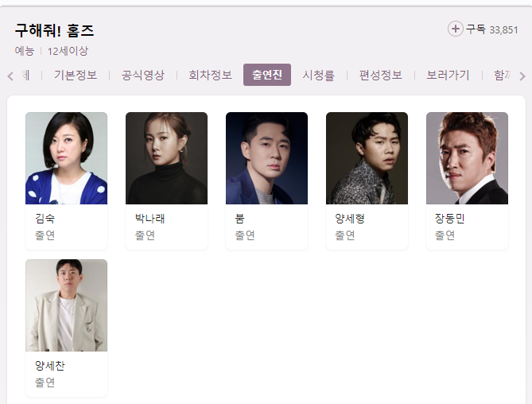Click the 구해줘! 홈즈 title
Screen dimensions: 532x404
pyautogui.click(x=54, y=30)
